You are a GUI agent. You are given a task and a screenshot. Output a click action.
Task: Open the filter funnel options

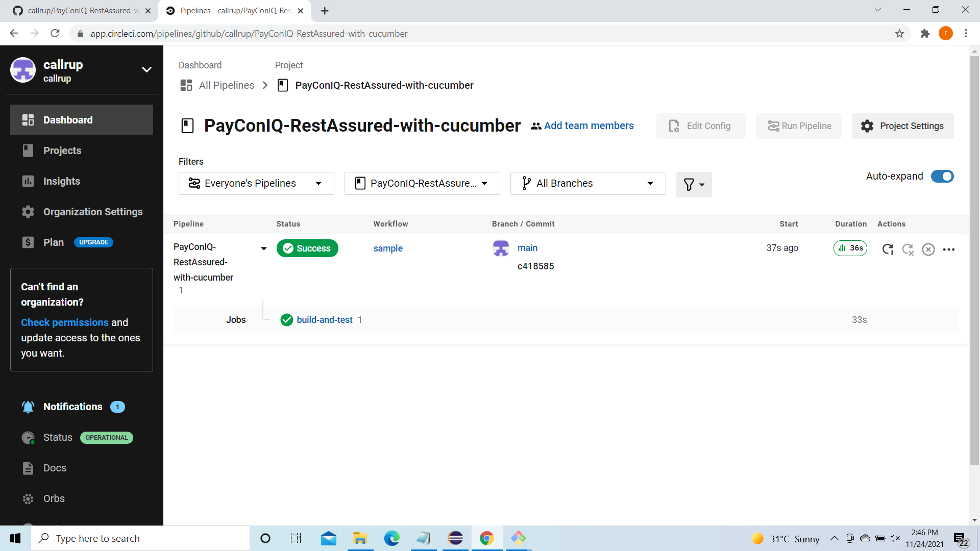point(694,184)
